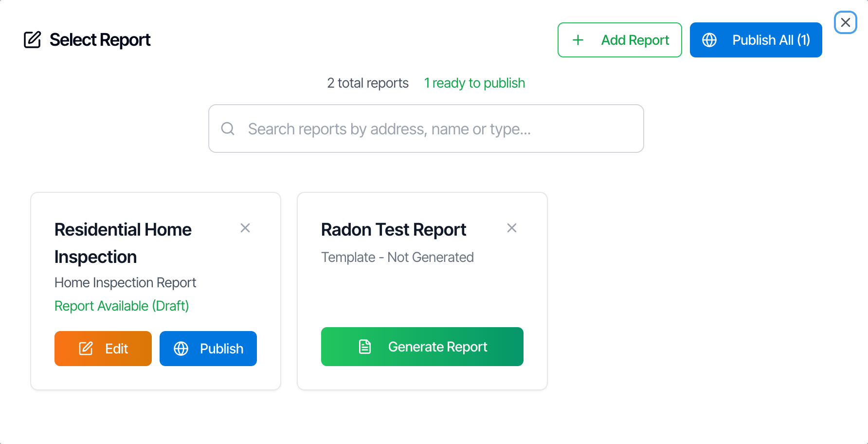Click the pencil icon on Edit button
Screen dimensions: 868x444
[x=86, y=349]
